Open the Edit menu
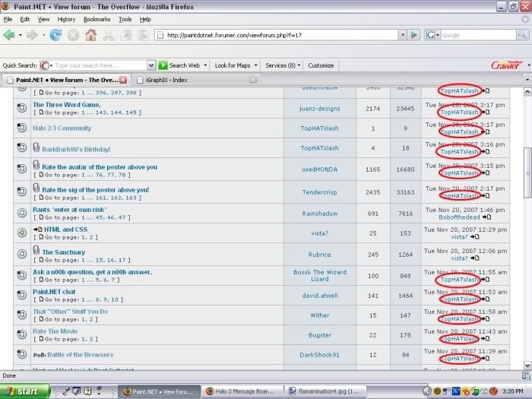 pos(25,19)
